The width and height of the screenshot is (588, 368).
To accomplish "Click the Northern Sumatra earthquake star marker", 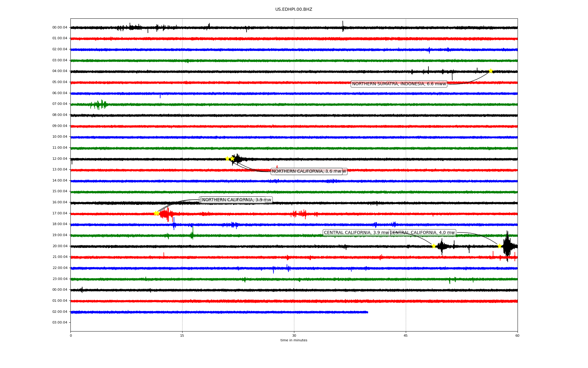I will click(491, 71).
